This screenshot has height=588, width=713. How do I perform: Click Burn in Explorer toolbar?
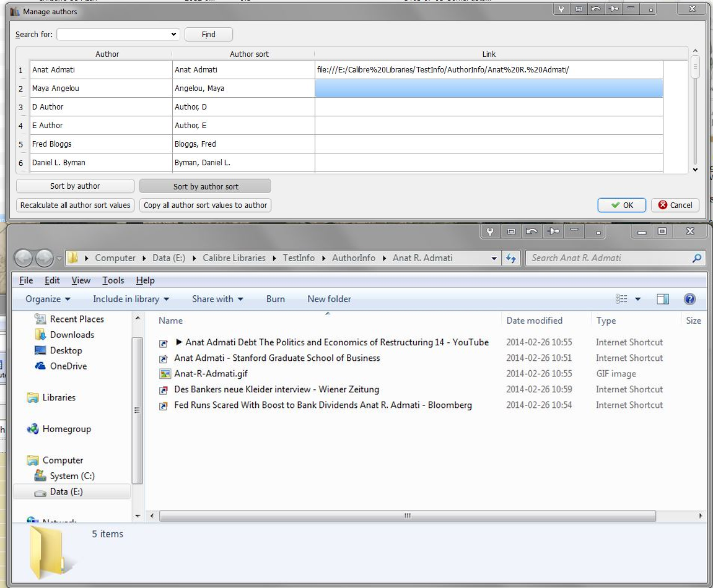click(276, 299)
